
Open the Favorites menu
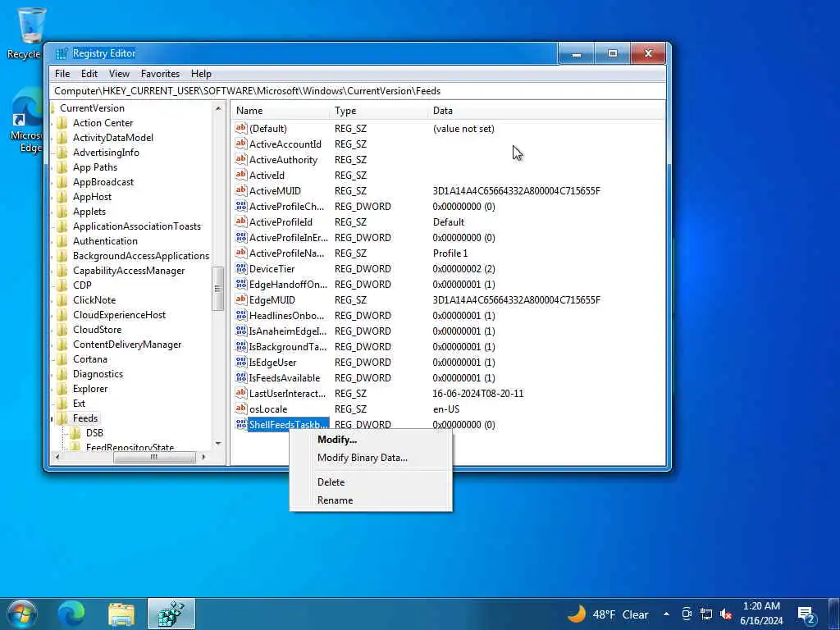pyautogui.click(x=160, y=74)
